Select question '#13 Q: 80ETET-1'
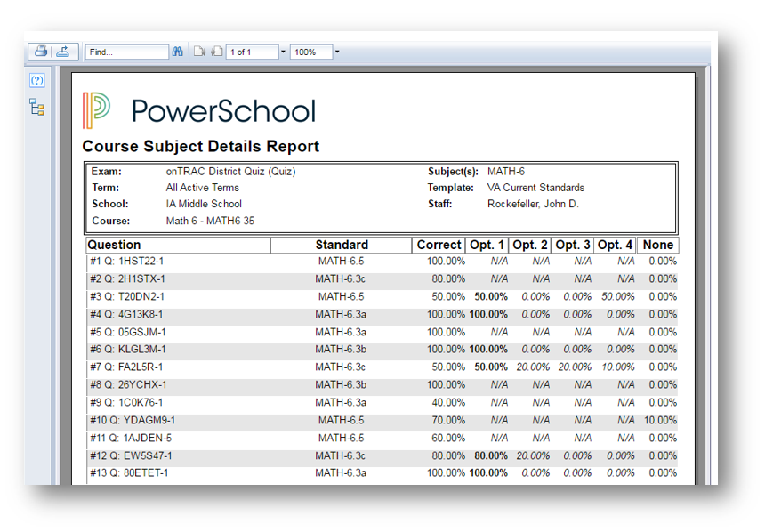The width and height of the screenshot is (765, 532). click(129, 473)
